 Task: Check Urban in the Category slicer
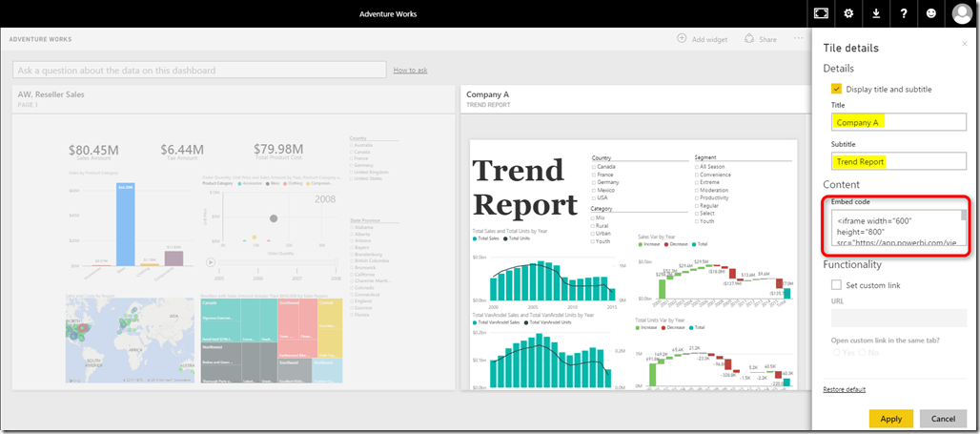594,234
